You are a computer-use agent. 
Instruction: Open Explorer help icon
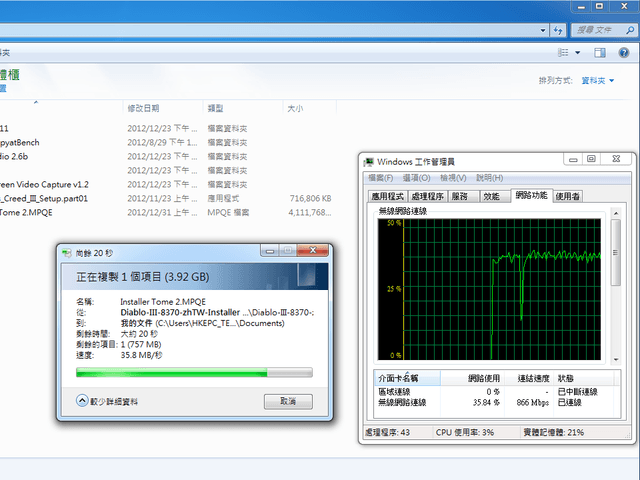(623, 52)
